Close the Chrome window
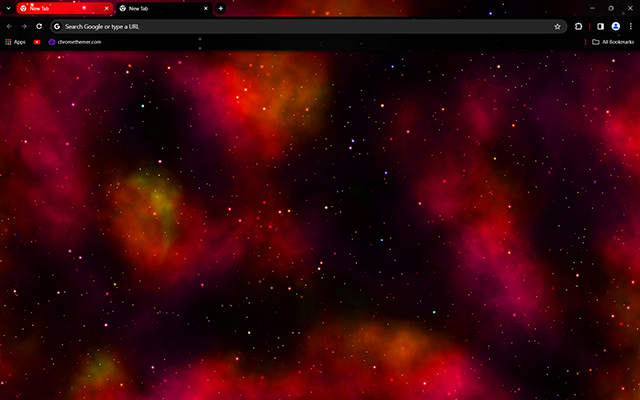 coord(630,8)
